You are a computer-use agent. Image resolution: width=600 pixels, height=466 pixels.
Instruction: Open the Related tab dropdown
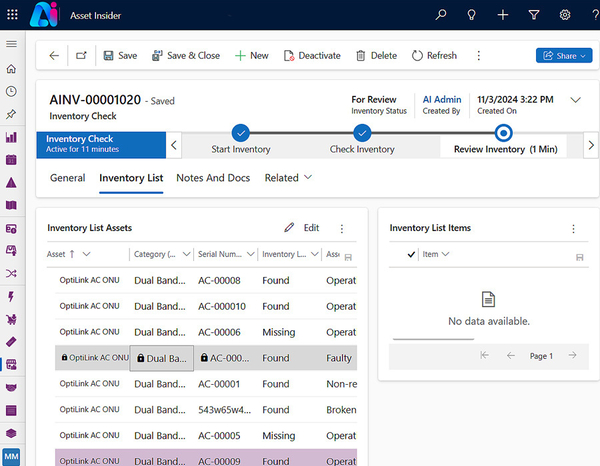coord(289,178)
